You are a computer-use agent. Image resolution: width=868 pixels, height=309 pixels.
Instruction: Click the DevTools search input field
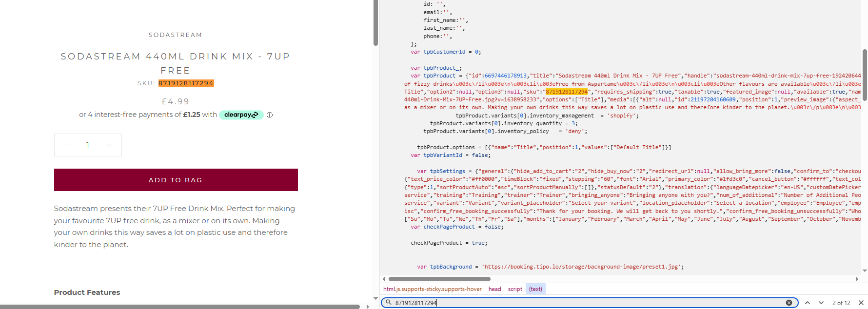[x=589, y=303]
